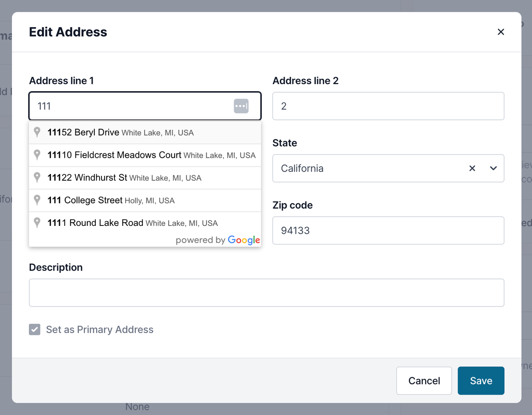Click the password manager icon in Address line 1
The width and height of the screenshot is (532, 415).
point(241,106)
